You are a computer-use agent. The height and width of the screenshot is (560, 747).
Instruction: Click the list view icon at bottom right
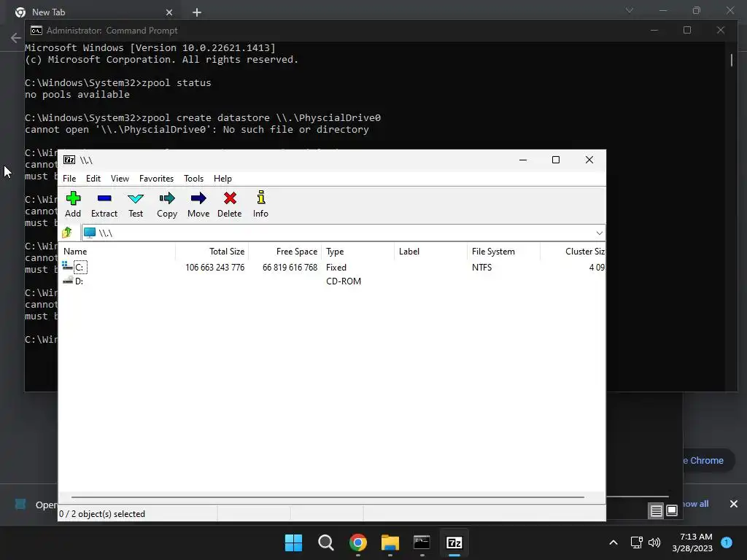pyautogui.click(x=656, y=511)
